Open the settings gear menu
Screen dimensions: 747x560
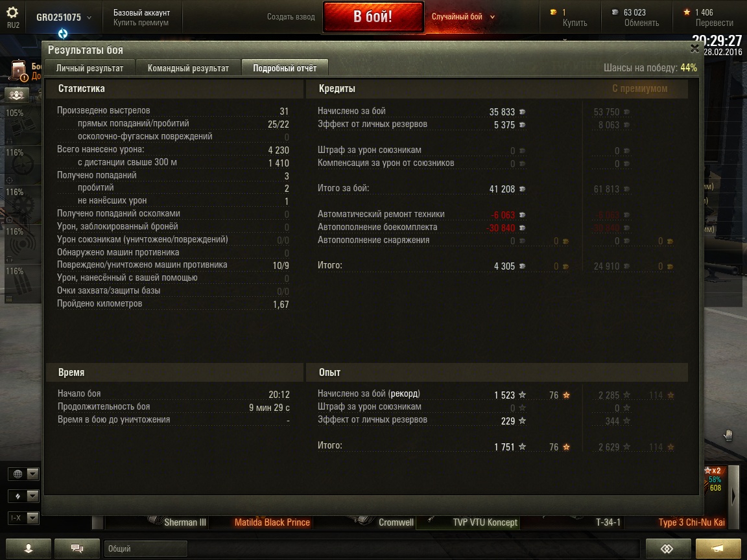13,12
